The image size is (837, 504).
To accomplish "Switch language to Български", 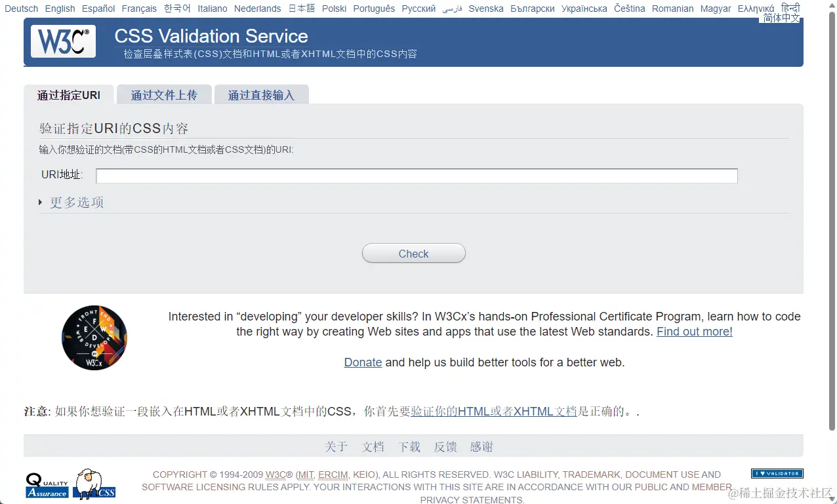I will pos(533,9).
